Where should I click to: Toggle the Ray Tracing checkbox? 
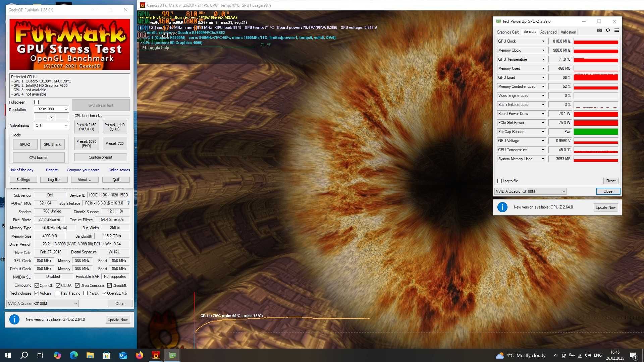point(58,293)
